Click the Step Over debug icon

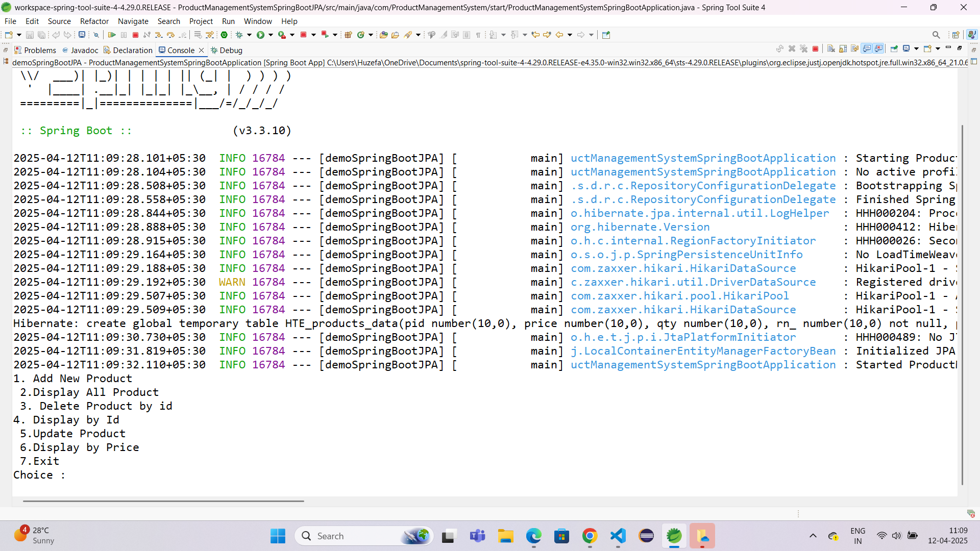click(x=170, y=35)
